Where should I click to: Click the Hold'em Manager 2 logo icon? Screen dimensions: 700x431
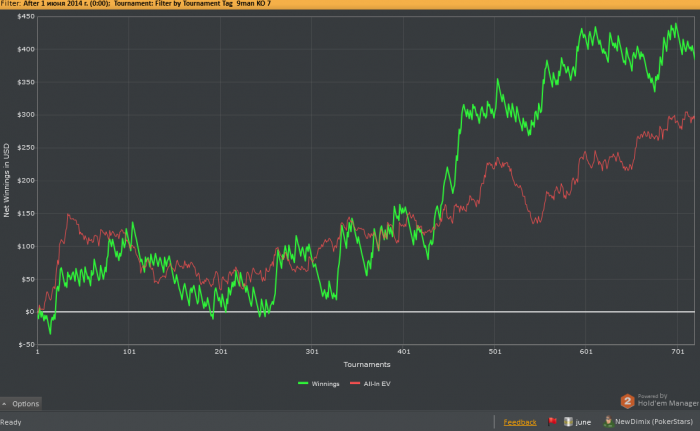(x=627, y=401)
